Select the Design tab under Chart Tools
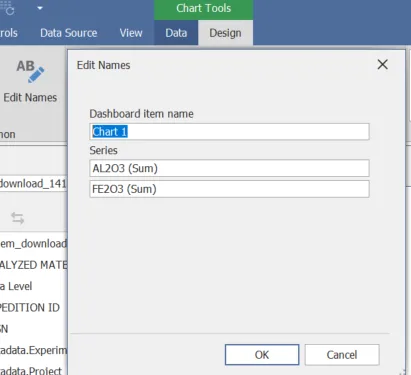Viewport: 411px width, 375px height. click(225, 33)
